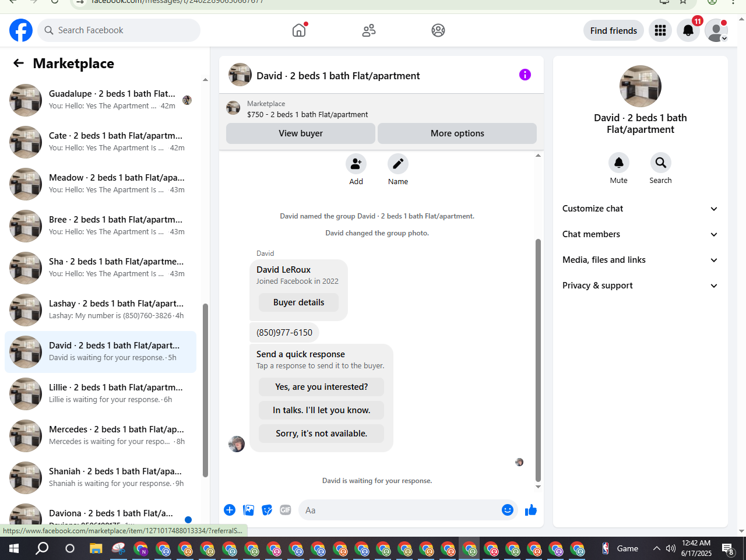Open the Windows notification center icon
This screenshot has width=746, height=560.
(x=728, y=548)
